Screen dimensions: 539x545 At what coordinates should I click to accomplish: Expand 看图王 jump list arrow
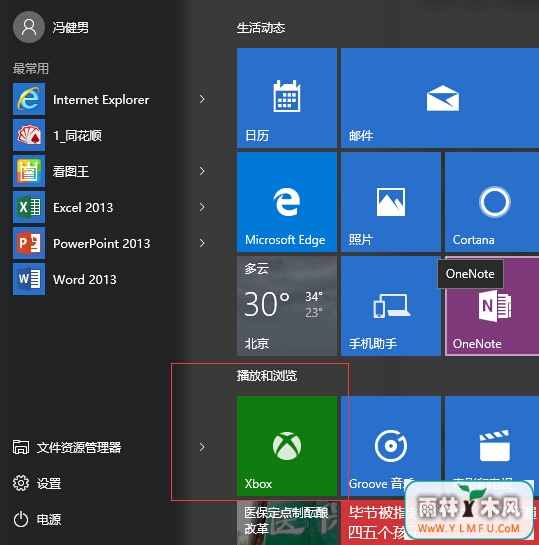click(x=202, y=171)
